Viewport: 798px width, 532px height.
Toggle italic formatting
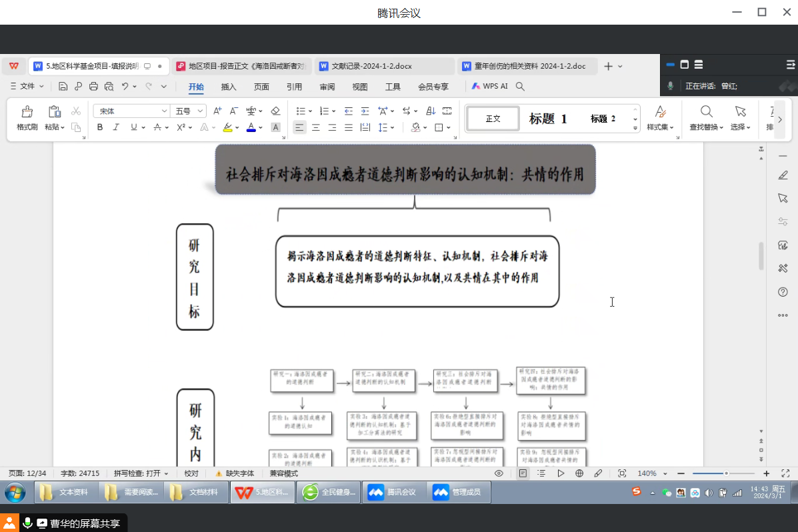(116, 127)
